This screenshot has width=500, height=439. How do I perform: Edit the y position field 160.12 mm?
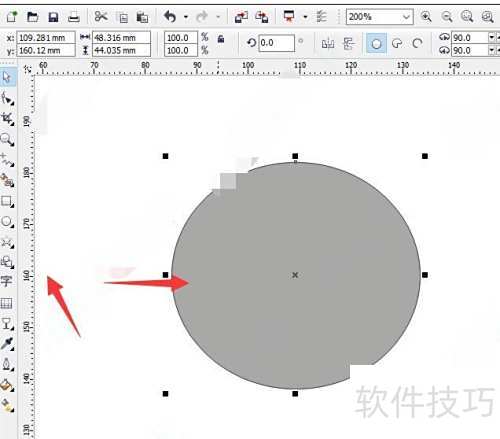click(46, 50)
